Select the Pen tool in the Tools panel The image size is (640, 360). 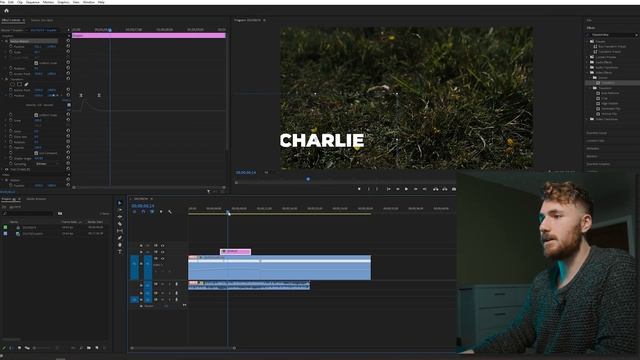point(120,238)
